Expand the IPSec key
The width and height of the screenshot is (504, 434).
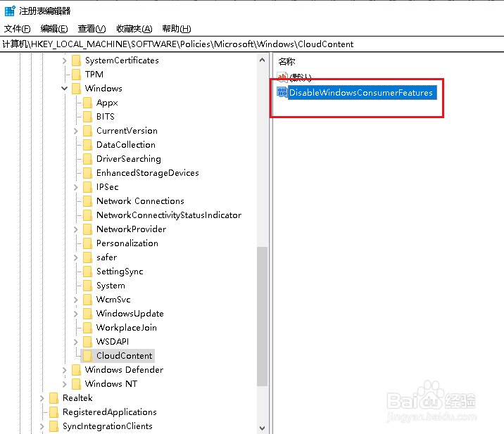[75, 187]
